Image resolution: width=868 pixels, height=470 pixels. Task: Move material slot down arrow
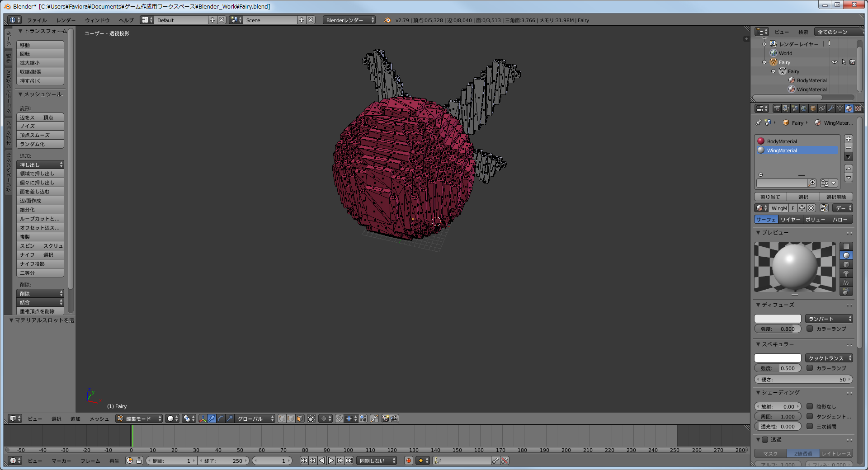[x=849, y=178]
